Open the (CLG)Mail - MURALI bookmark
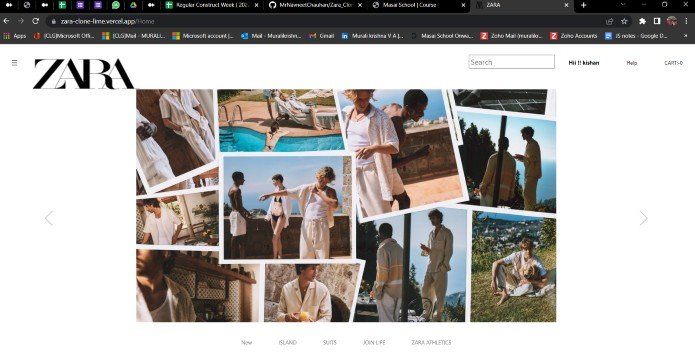 [x=134, y=36]
